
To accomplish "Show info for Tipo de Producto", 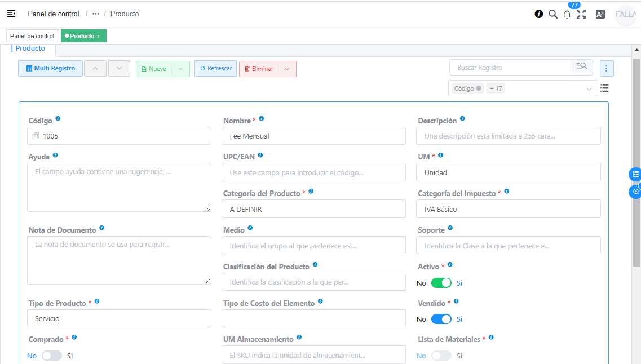I will [97, 301].
